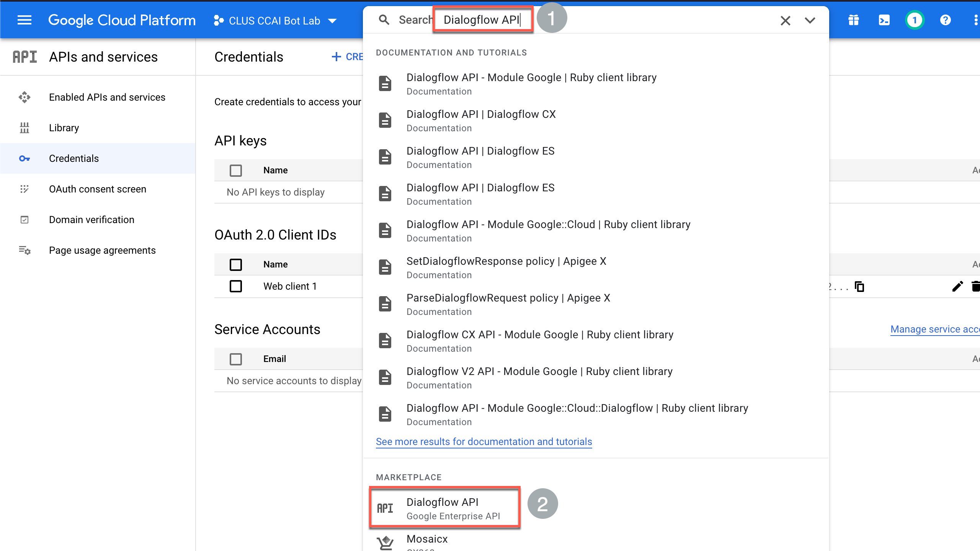Open Library in the sidebar

tap(64, 128)
